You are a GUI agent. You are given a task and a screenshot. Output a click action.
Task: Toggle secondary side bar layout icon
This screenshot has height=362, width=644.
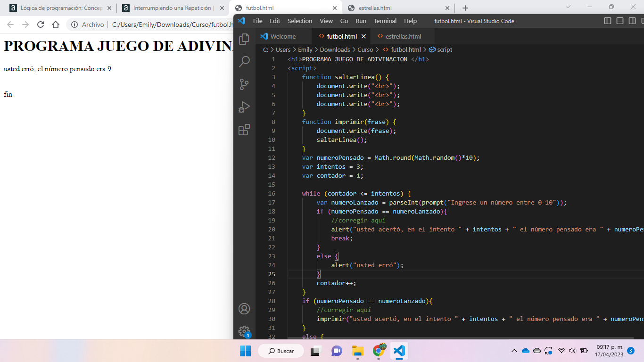[632, 21]
